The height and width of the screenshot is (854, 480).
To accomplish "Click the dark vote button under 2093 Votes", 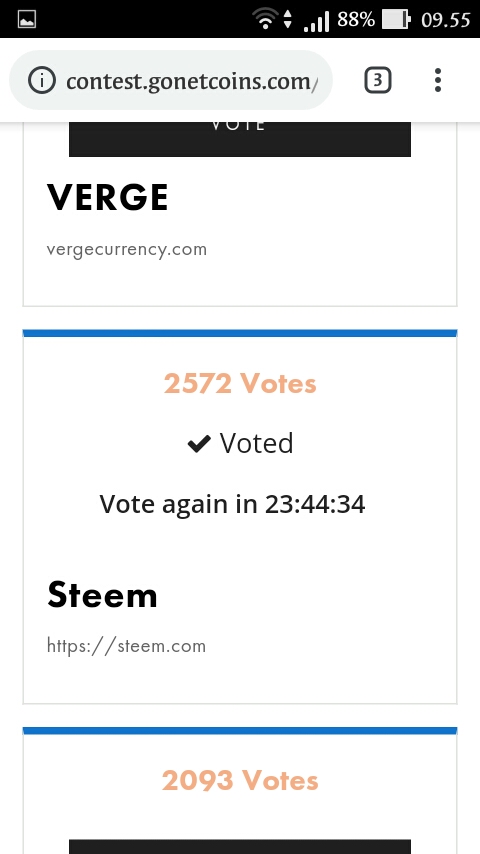I will tap(240, 846).
